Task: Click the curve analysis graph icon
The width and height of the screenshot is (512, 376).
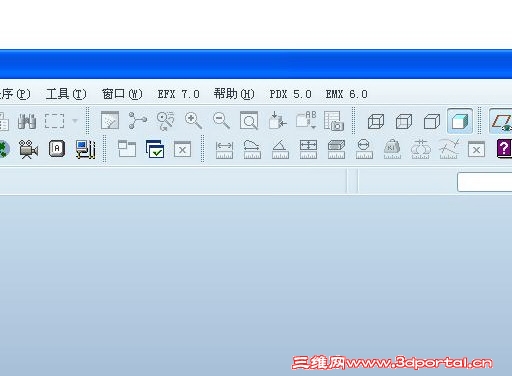Action: point(449,149)
